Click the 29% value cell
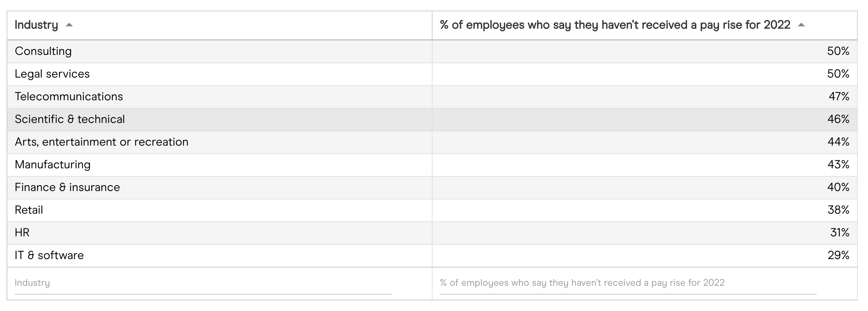The image size is (868, 311). [x=838, y=255]
